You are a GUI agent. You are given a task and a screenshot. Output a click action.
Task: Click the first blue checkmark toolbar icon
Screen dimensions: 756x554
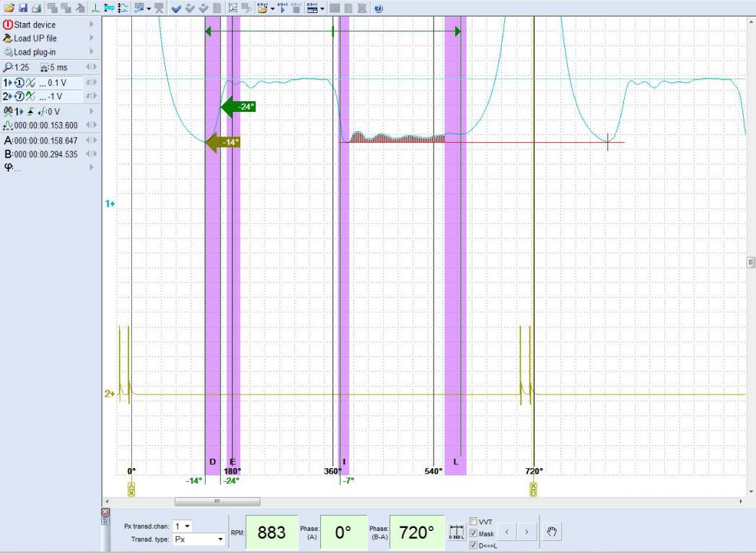[x=176, y=8]
